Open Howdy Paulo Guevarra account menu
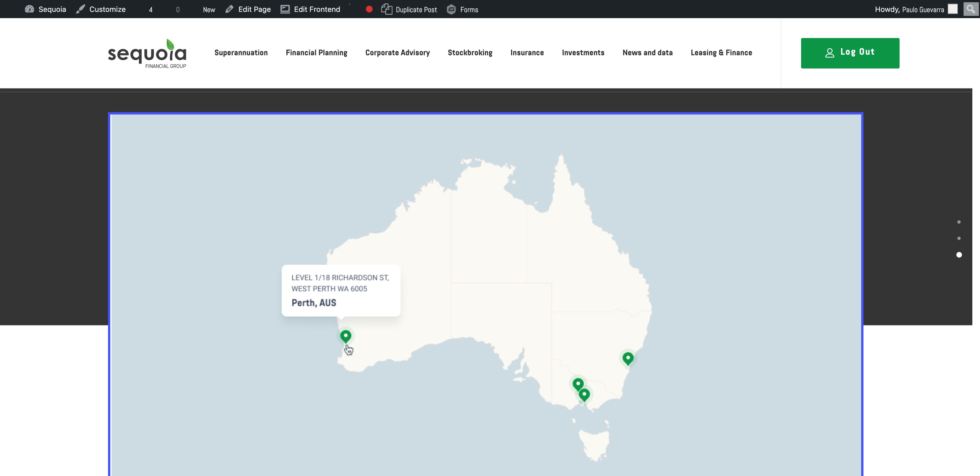Image resolution: width=980 pixels, height=476 pixels. tap(909, 9)
